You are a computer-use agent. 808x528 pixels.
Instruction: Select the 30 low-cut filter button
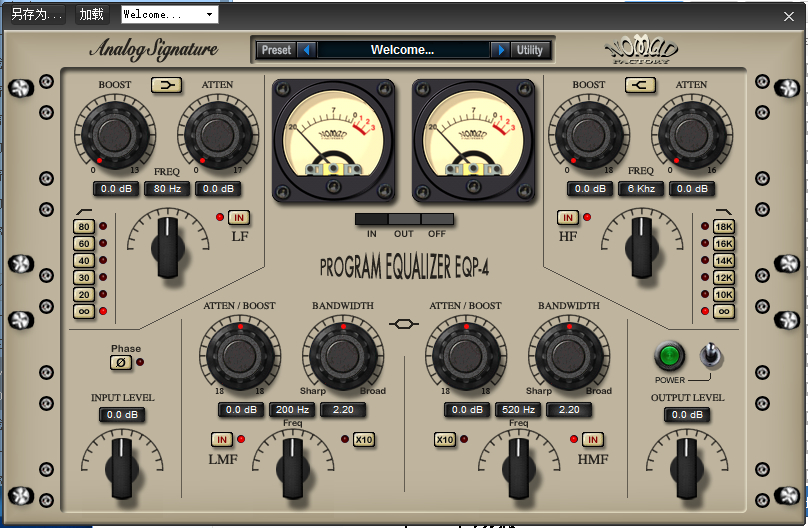tap(84, 278)
